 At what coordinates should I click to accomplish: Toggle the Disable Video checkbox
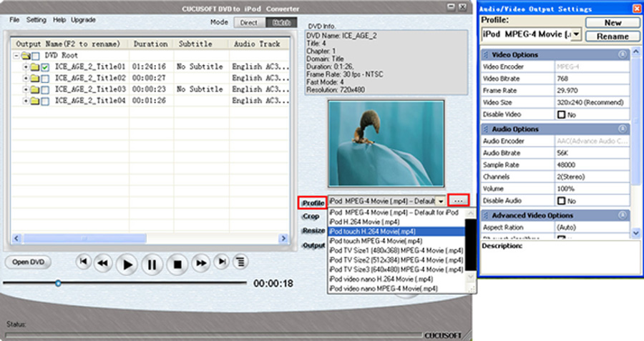tap(562, 114)
